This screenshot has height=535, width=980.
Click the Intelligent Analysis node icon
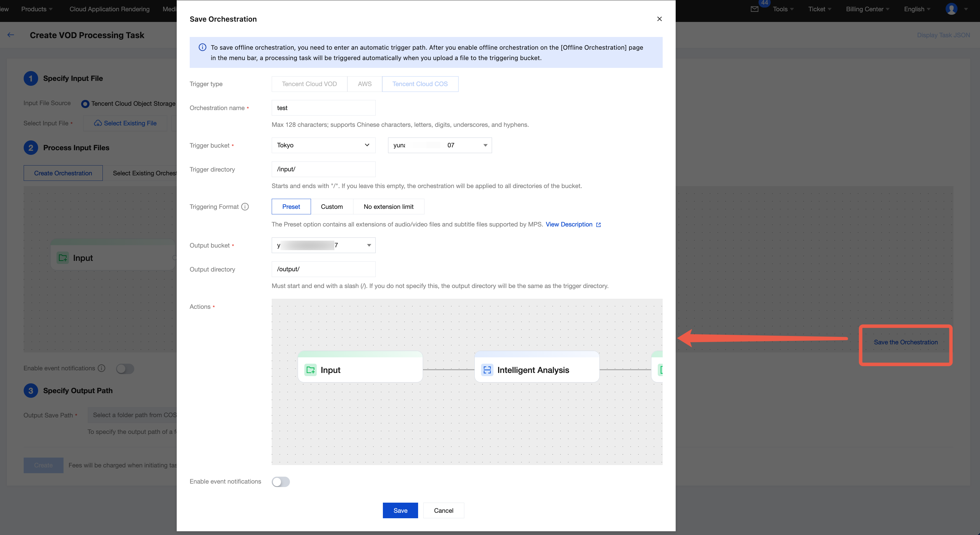[487, 370]
